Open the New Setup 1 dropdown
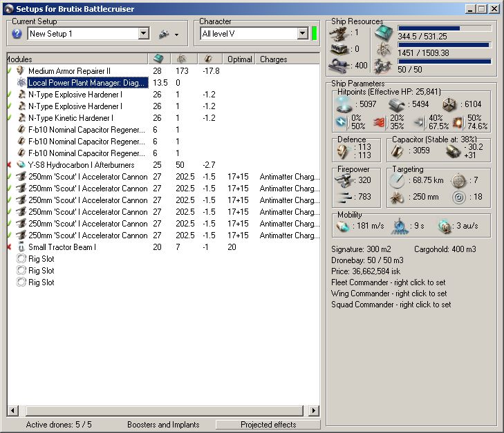Image resolution: width=504 pixels, height=433 pixels. pos(144,34)
